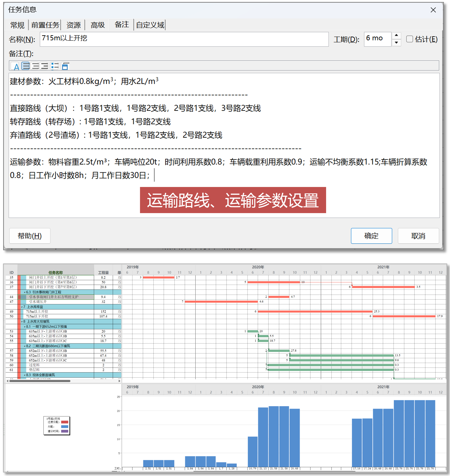Click the blue 分配 legend color swatch
This screenshot has width=450, height=476.
click(x=65, y=427)
